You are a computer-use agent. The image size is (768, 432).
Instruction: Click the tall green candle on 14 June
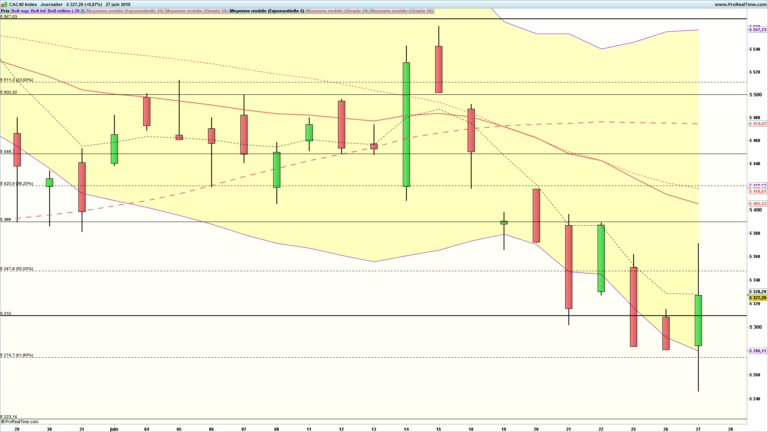(407, 124)
